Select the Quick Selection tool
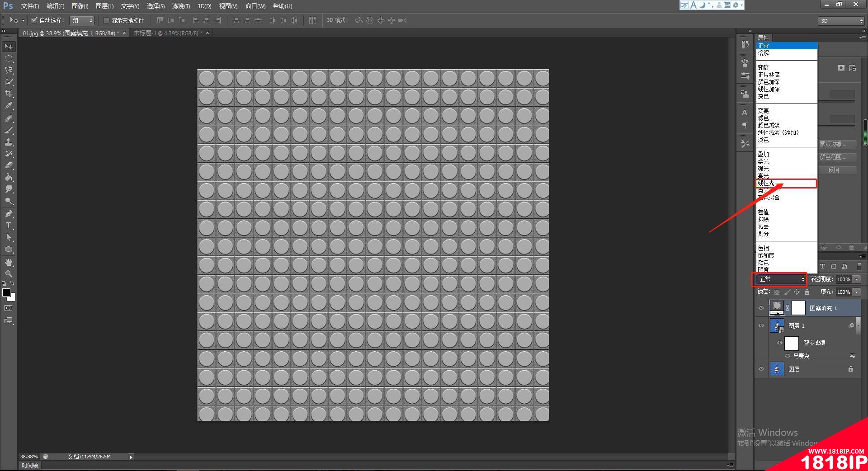This screenshot has width=868, height=471. [x=9, y=82]
